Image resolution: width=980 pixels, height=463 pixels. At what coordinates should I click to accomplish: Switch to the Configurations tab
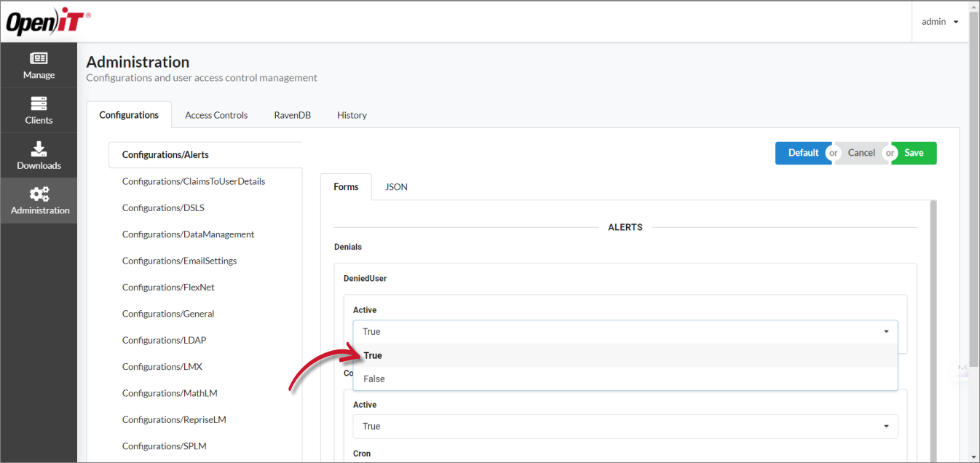click(129, 115)
